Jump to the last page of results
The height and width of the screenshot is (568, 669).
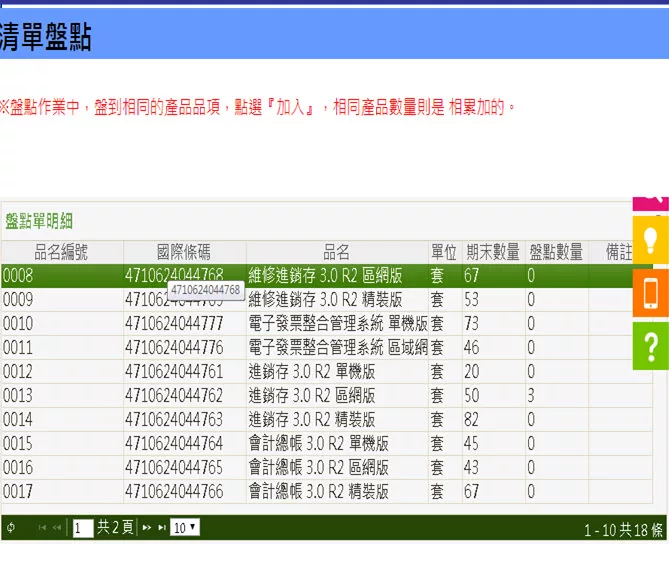click(x=162, y=528)
